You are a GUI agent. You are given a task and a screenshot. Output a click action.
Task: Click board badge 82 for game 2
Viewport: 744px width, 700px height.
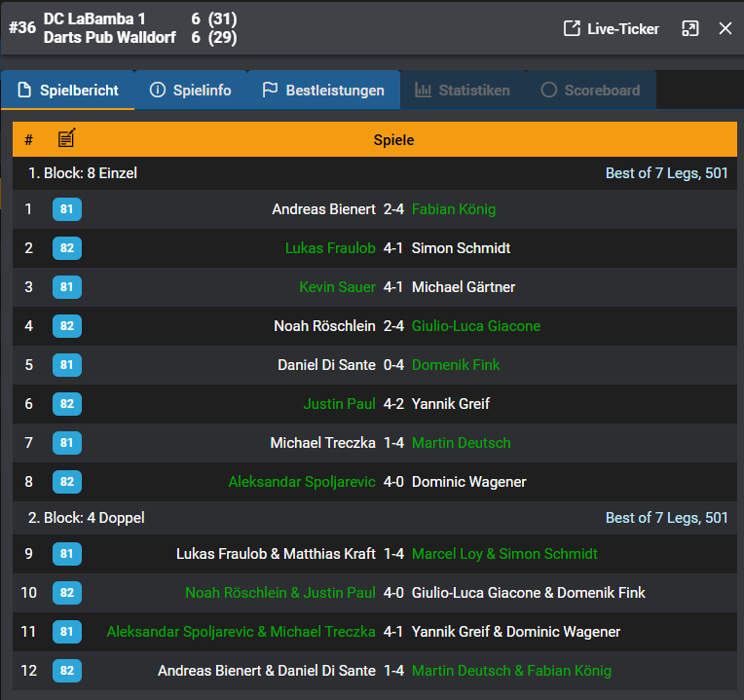(x=67, y=248)
